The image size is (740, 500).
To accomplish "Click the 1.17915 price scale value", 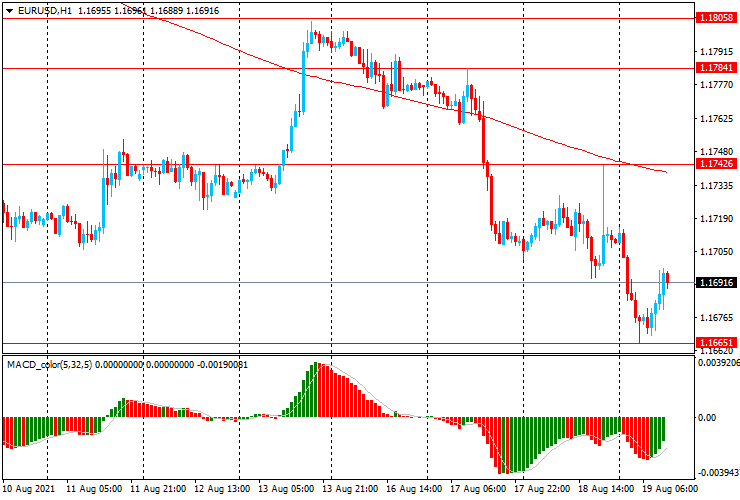I will tap(717, 51).
